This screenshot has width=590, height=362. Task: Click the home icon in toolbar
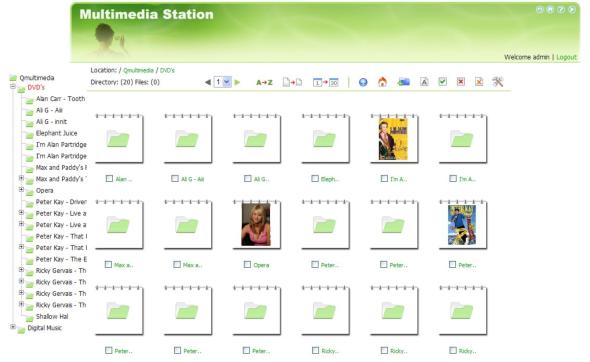coord(382,82)
